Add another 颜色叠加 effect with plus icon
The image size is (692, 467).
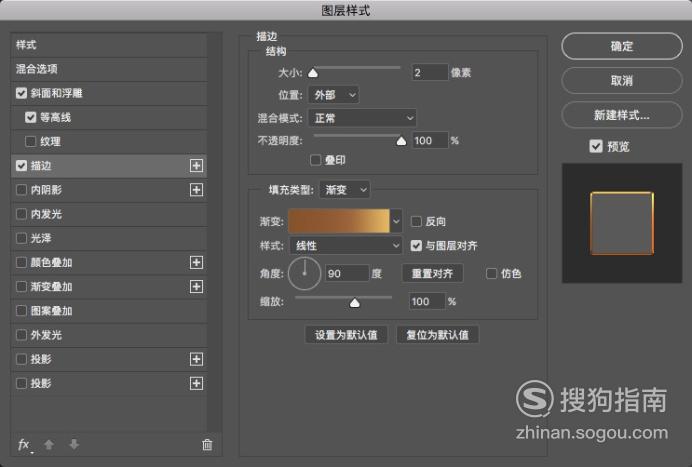tap(196, 262)
